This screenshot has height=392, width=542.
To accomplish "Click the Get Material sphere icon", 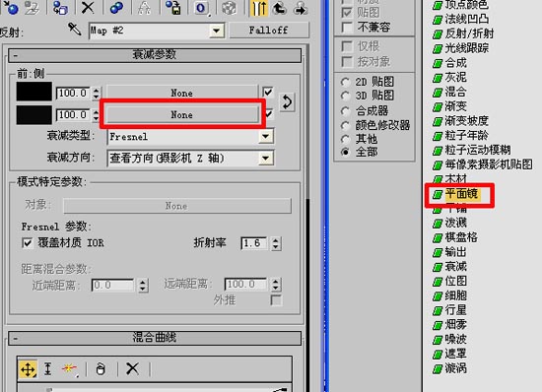I will pos(11,7).
